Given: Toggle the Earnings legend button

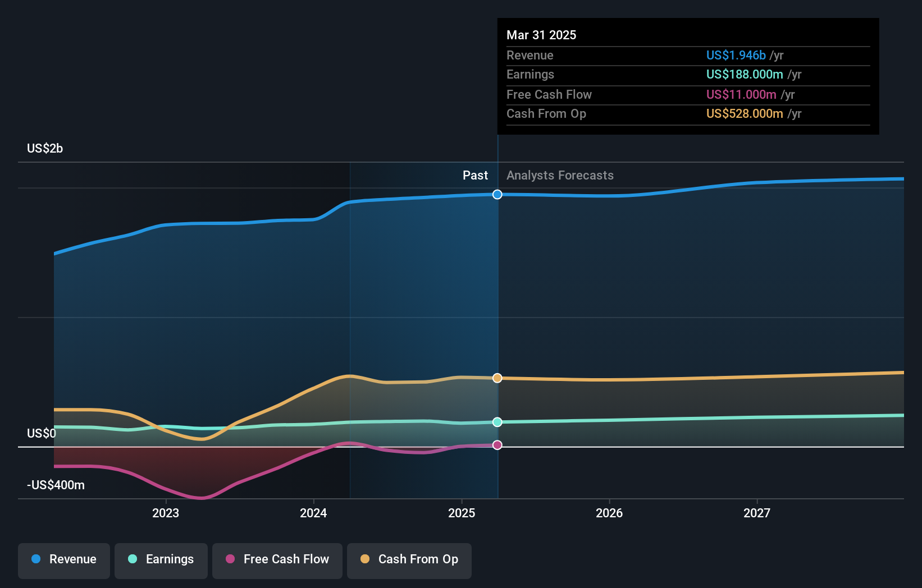Looking at the screenshot, I should (x=161, y=561).
